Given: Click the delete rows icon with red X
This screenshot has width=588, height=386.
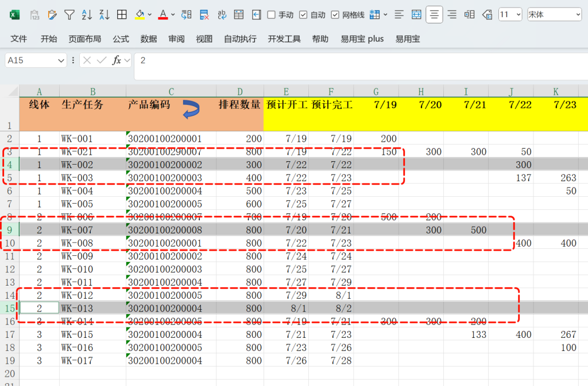Looking at the screenshot, I should point(204,15).
